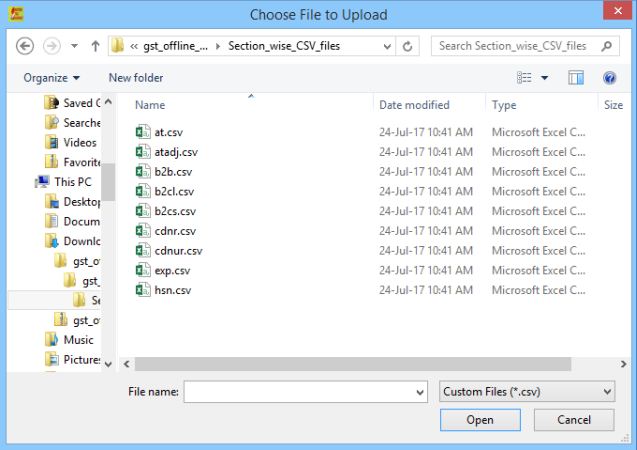
Task: Click the application icon in the title bar
Action: [16, 14]
